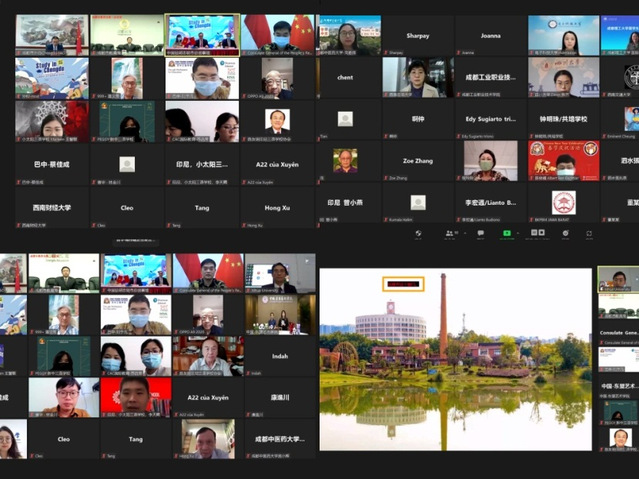Select the chent participant tile
Screen dimensions: 639x479
(345, 77)
